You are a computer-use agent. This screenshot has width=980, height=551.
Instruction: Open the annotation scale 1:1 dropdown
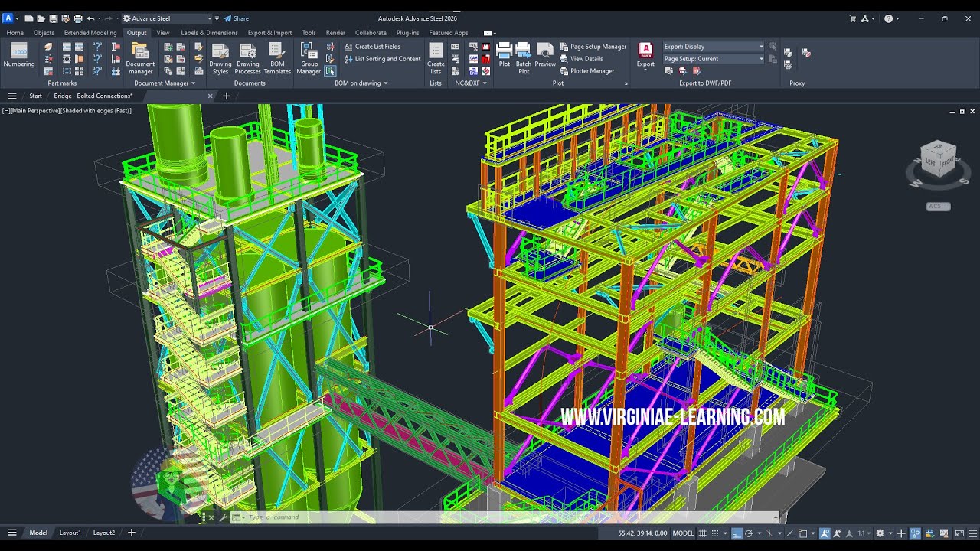(x=864, y=533)
